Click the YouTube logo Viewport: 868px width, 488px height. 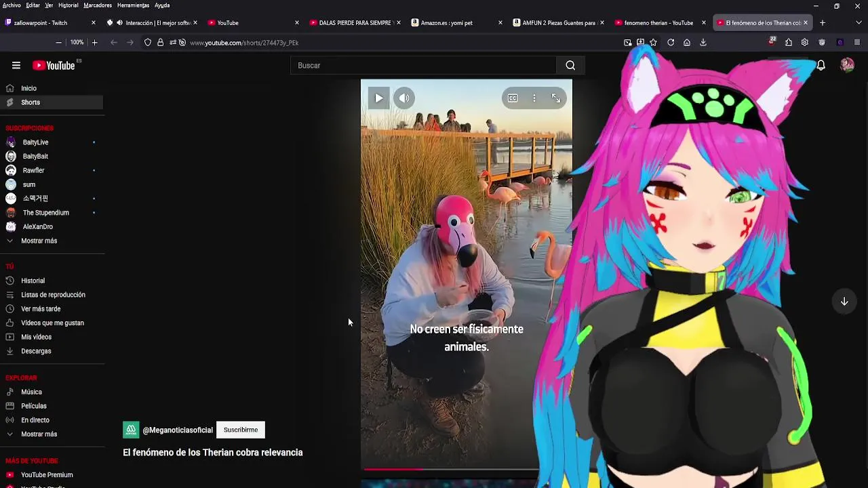[54, 66]
